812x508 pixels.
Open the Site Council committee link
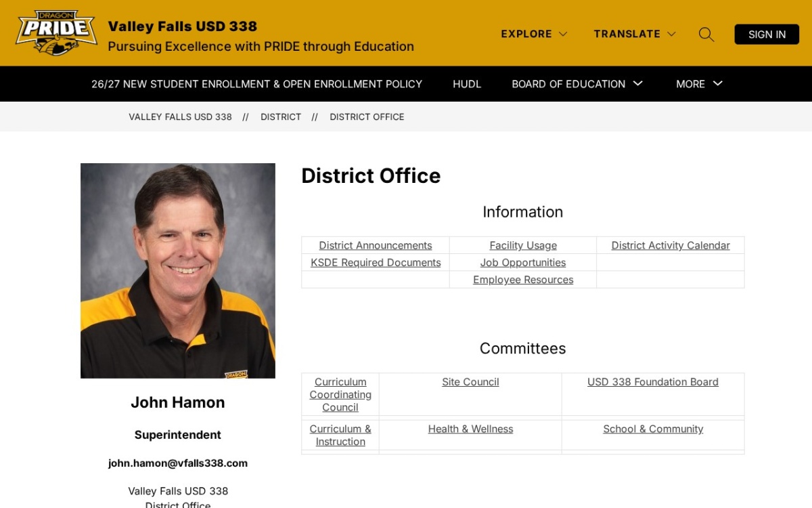coord(470,382)
